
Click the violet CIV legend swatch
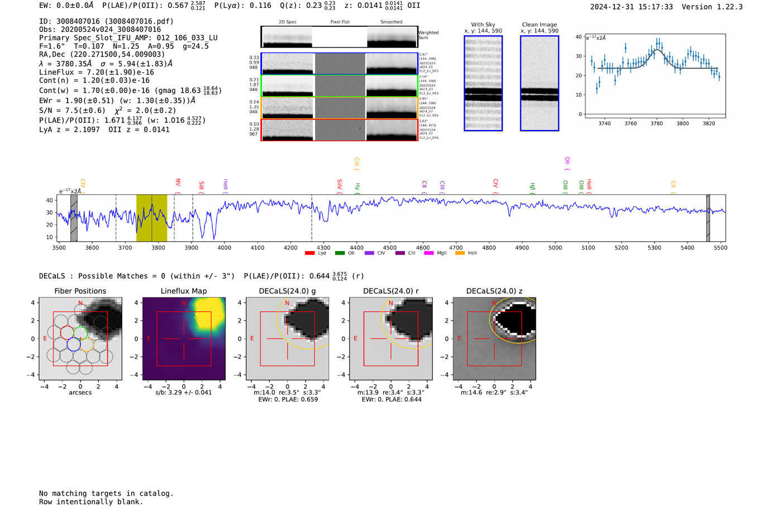point(369,253)
